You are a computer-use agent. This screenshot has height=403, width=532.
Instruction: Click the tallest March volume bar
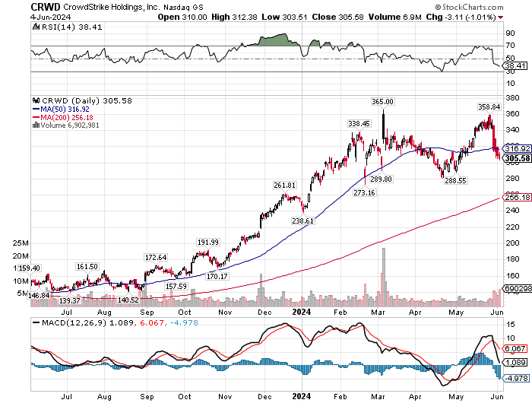tap(384, 278)
